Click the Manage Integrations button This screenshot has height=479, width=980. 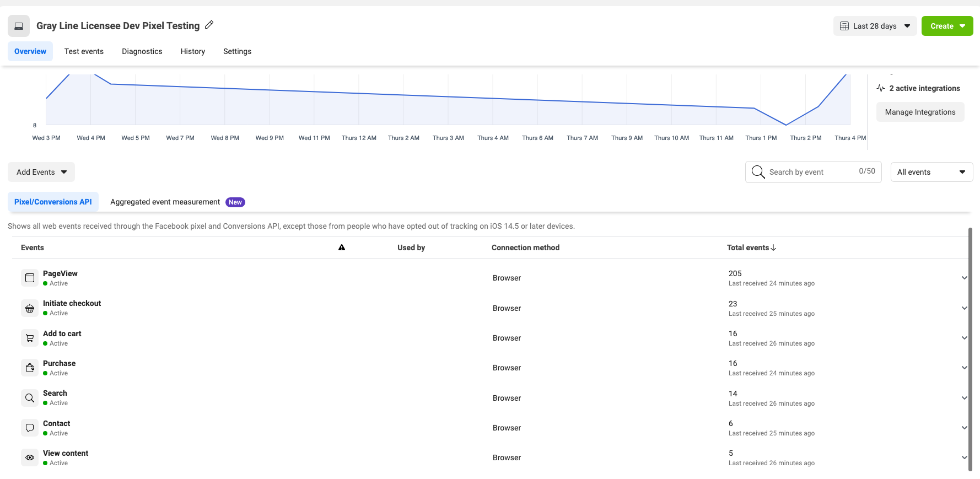[x=920, y=112]
